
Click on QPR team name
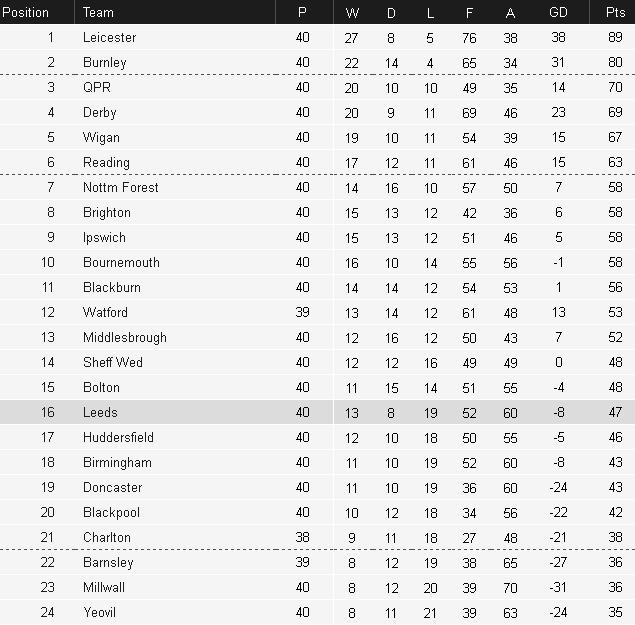[x=97, y=88]
